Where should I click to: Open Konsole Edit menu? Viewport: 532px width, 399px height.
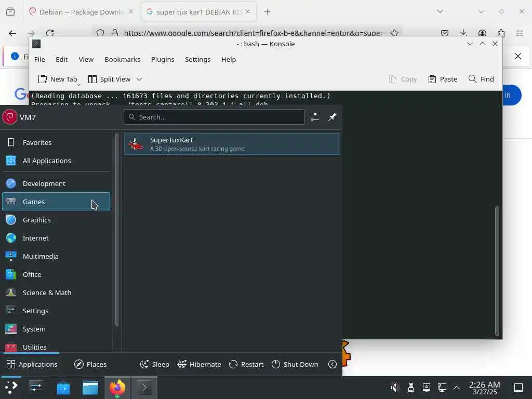tap(62, 59)
